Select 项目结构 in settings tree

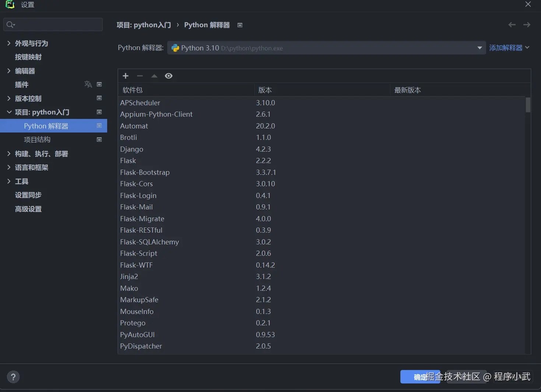[x=37, y=140]
